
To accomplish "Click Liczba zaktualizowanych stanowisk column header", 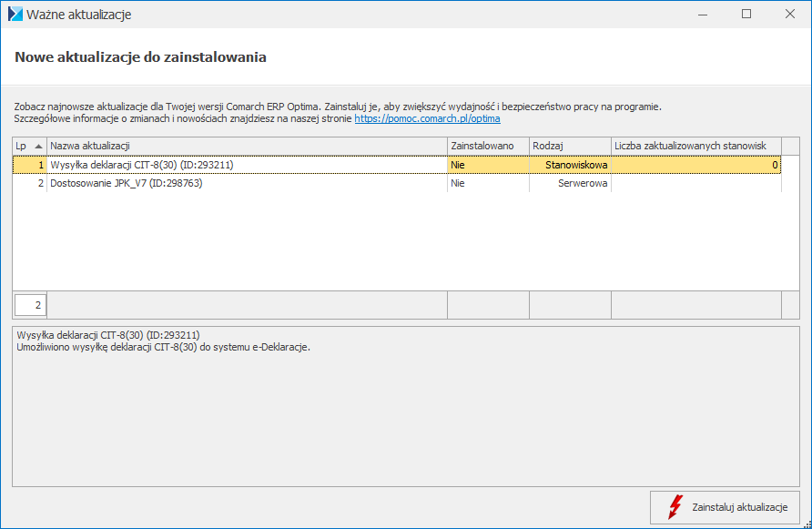I will point(695,146).
